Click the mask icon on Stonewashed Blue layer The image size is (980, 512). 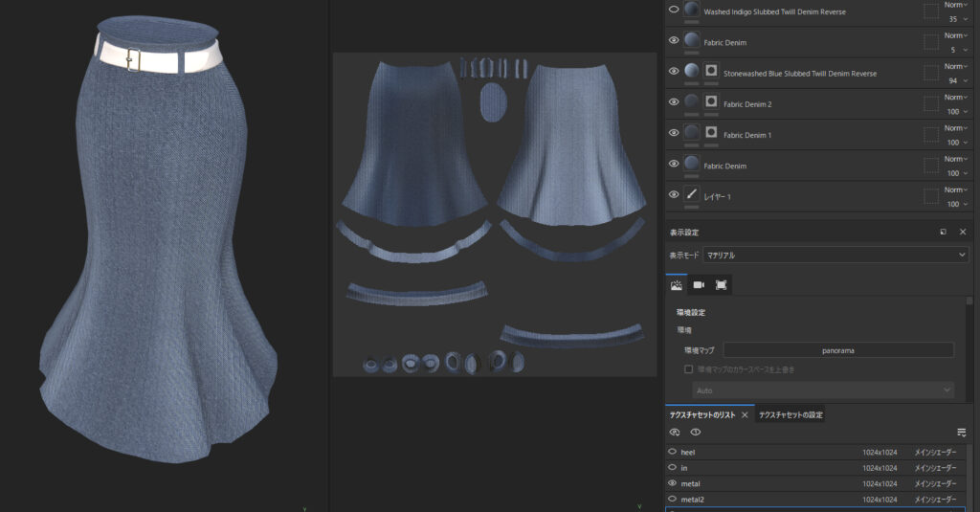[x=711, y=71]
